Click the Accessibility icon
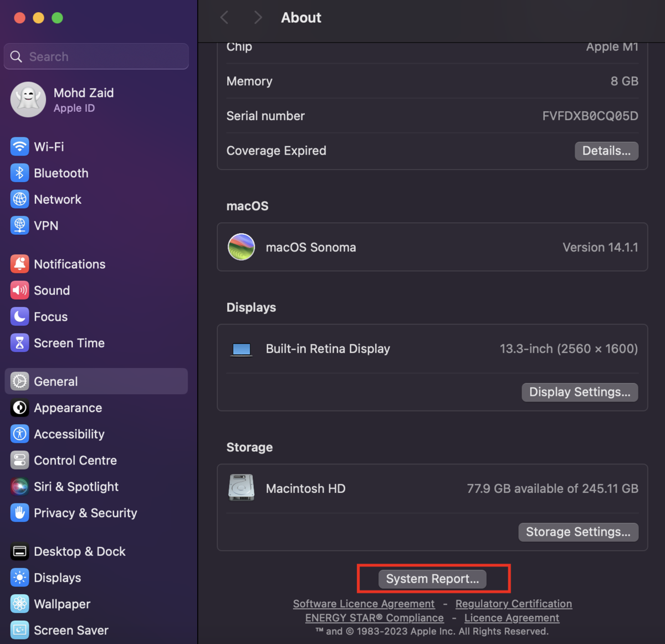Screen dimensions: 665x644 [19, 434]
